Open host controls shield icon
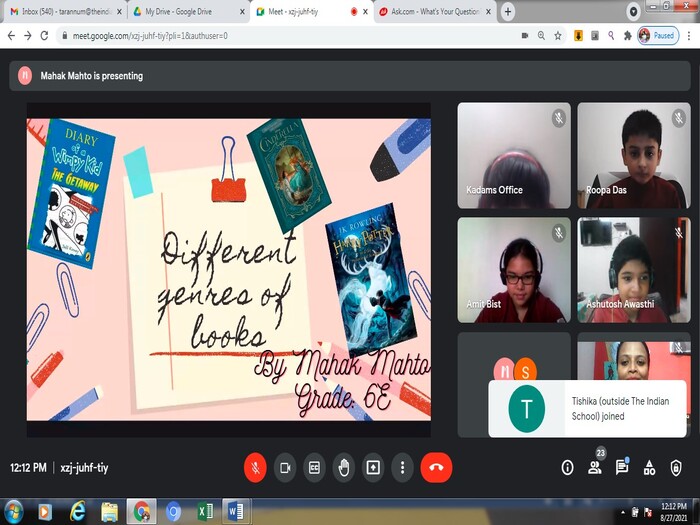Image resolution: width=700 pixels, height=525 pixels. point(676,468)
